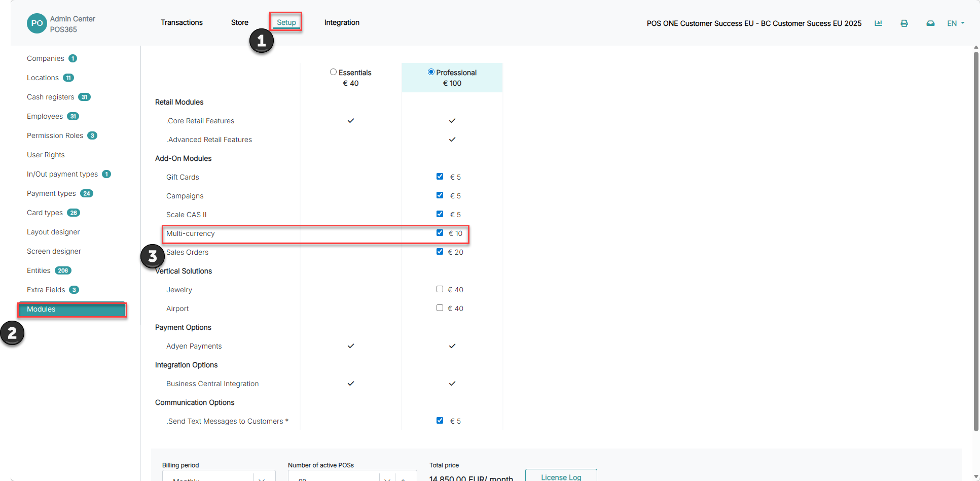
Task: Click the page vertical scrollbar
Action: click(x=976, y=241)
